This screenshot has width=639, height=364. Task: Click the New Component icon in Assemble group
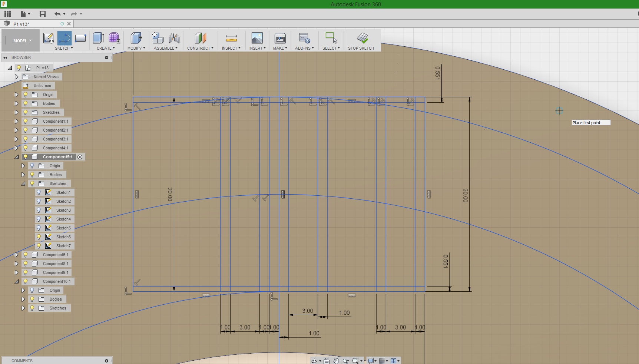158,38
